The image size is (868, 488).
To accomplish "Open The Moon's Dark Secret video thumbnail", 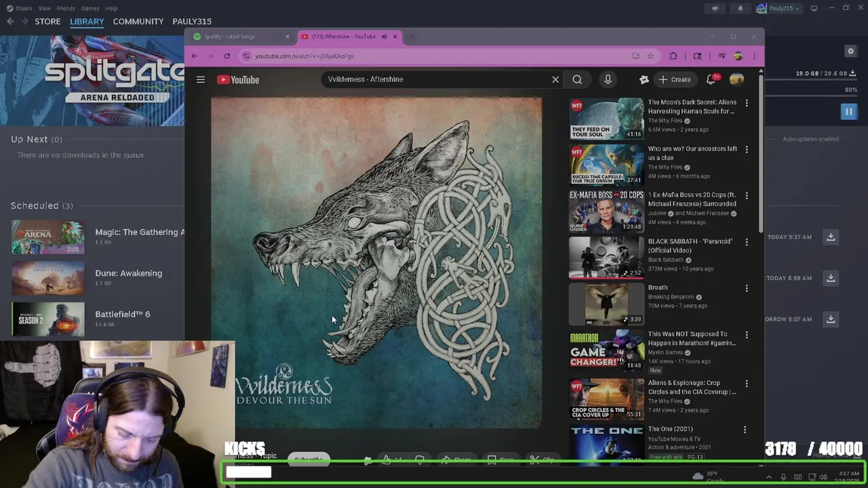I will (606, 119).
